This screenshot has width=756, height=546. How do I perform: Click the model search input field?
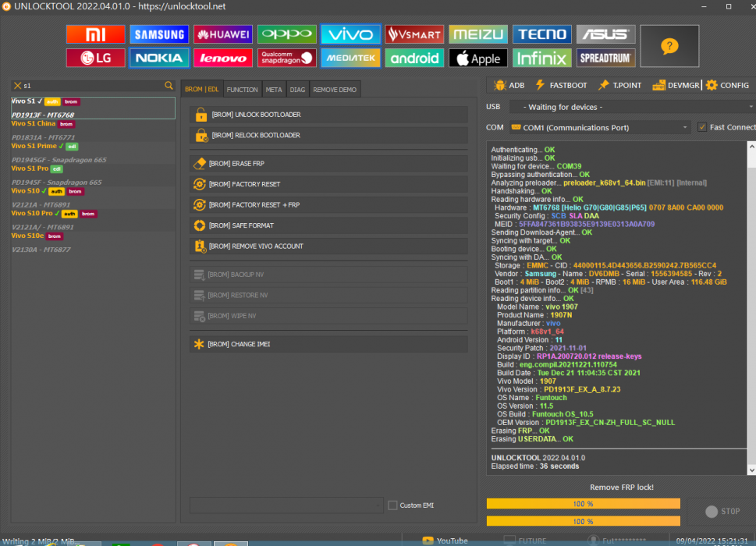tap(93, 86)
